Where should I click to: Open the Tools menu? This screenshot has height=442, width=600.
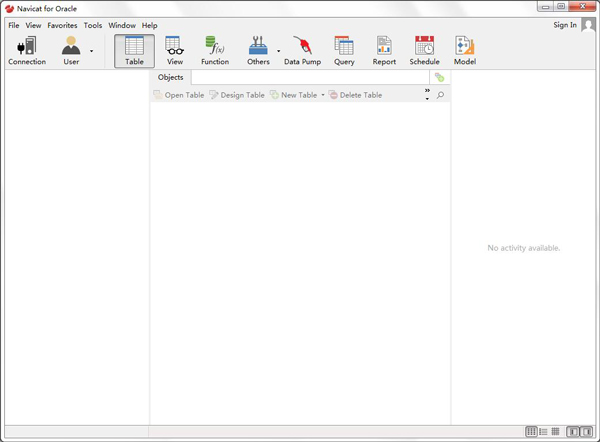pos(93,25)
